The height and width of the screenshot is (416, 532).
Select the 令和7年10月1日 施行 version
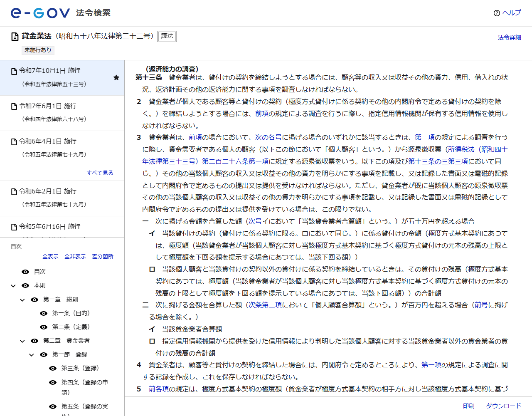62,78
